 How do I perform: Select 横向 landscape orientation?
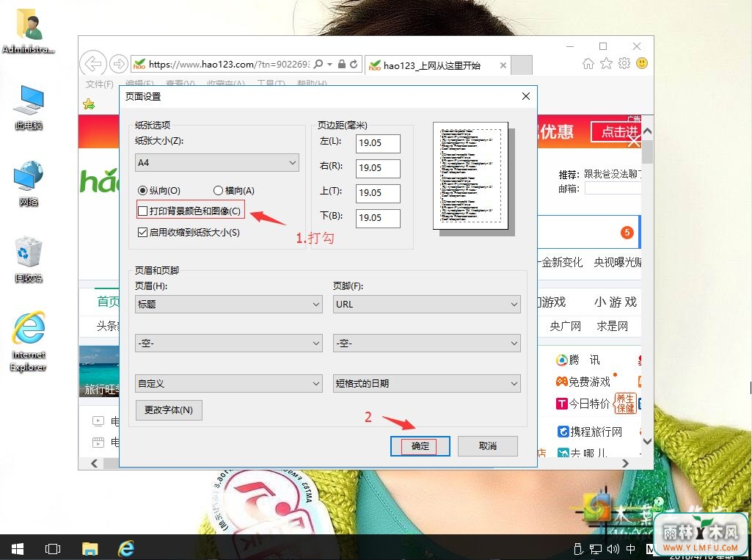coord(233,191)
